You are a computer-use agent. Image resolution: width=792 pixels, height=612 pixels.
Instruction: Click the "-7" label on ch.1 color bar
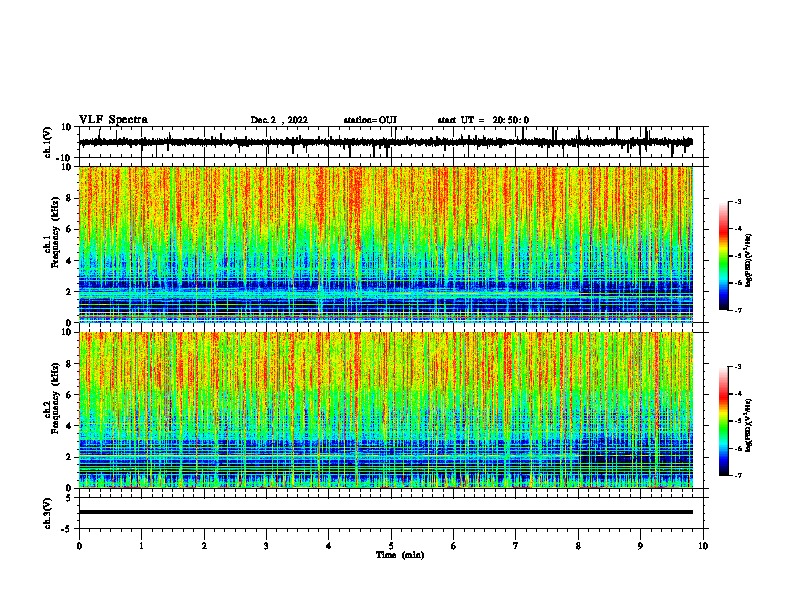(737, 310)
